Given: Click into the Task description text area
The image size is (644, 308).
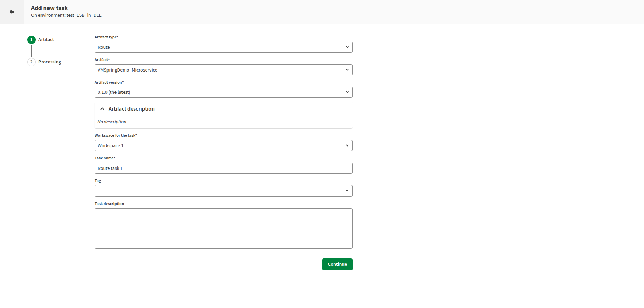Looking at the screenshot, I should coord(223,228).
